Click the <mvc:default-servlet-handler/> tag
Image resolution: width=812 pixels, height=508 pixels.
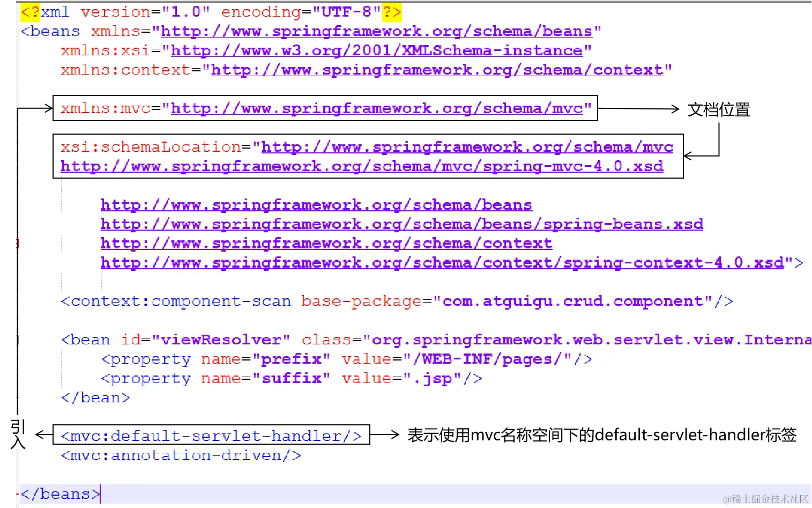[211, 437]
